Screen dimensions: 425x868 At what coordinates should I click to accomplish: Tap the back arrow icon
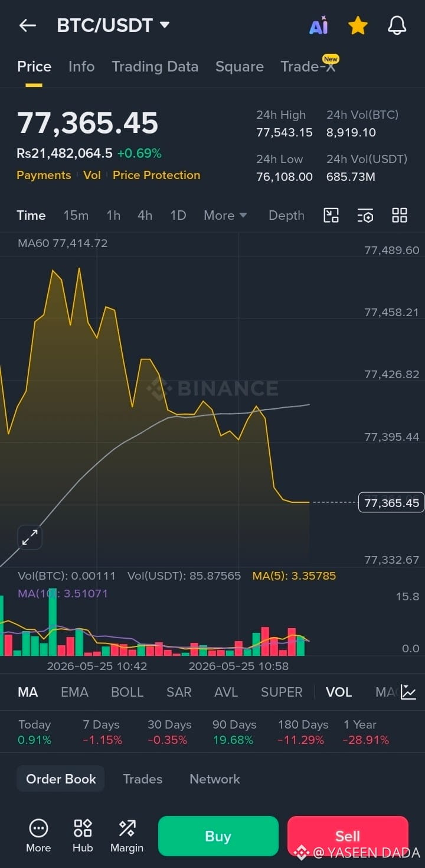click(27, 25)
